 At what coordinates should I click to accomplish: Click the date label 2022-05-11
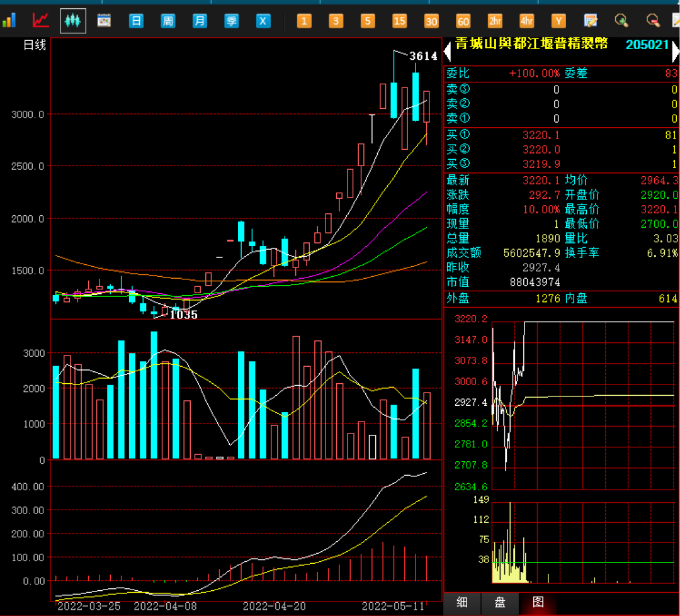coord(393,607)
